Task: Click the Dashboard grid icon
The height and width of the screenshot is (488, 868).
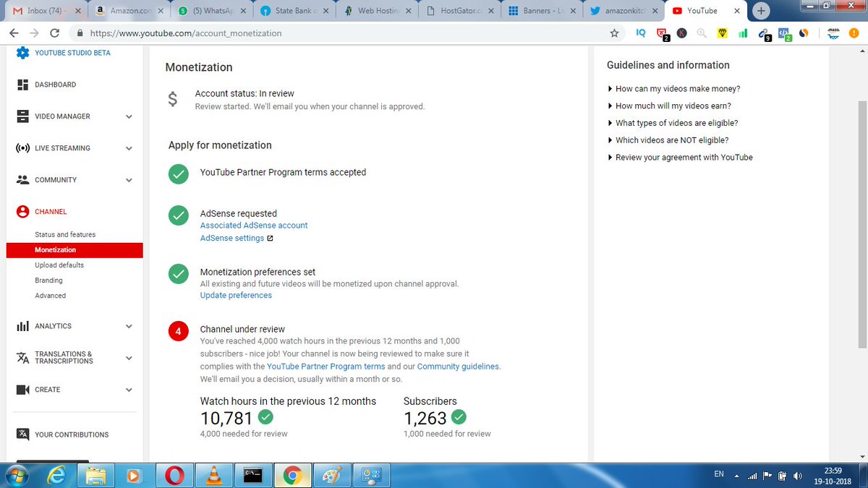Action: click(x=22, y=85)
